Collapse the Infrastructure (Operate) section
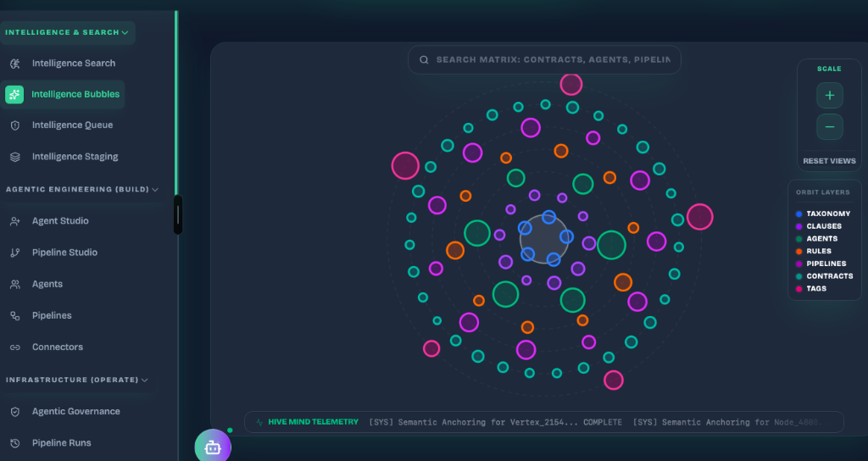Image resolution: width=868 pixels, height=461 pixels. point(77,380)
